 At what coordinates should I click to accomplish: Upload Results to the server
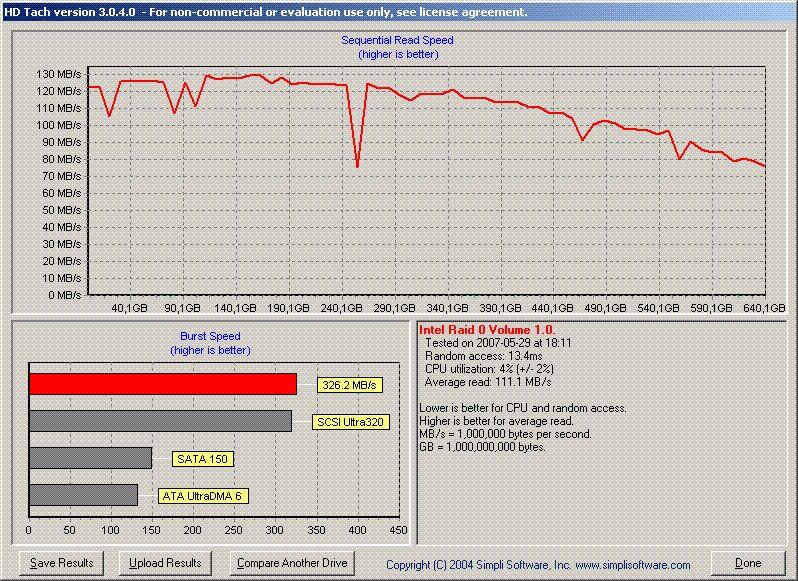coord(165,563)
